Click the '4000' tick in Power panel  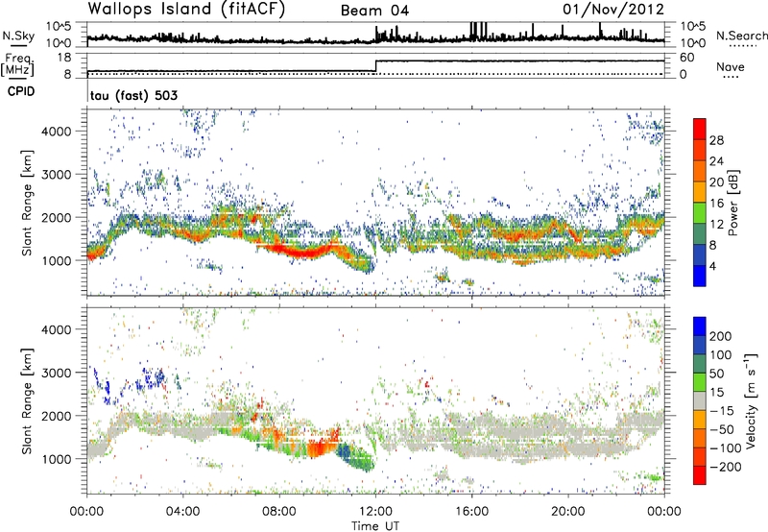(56, 132)
